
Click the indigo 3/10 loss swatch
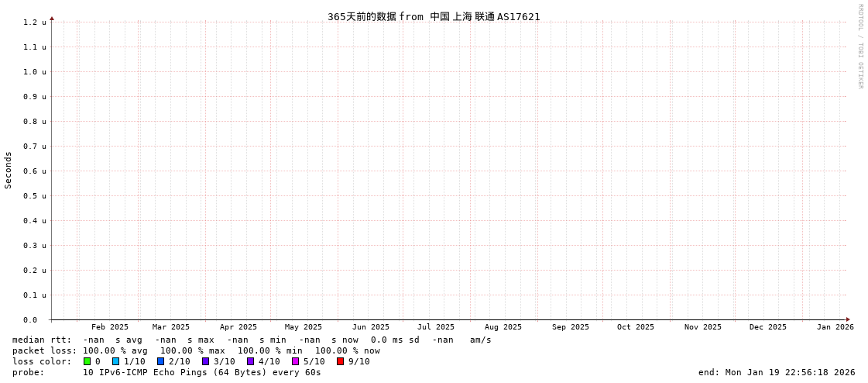(205, 361)
